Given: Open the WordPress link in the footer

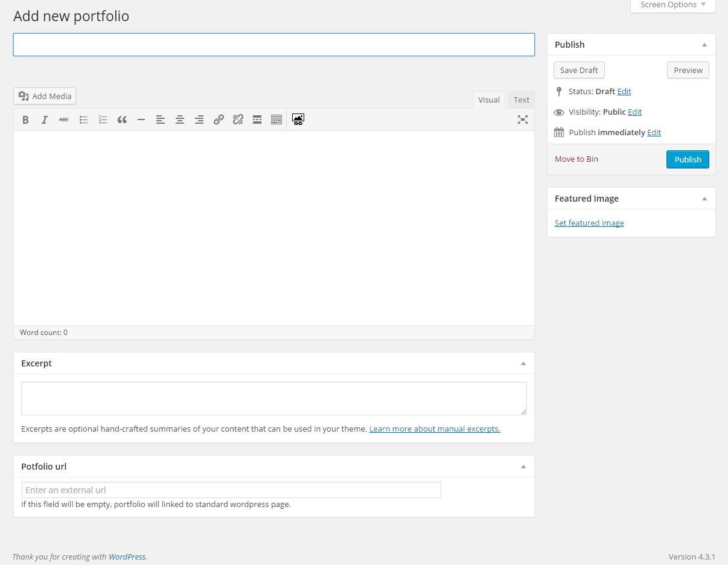Looking at the screenshot, I should [127, 557].
